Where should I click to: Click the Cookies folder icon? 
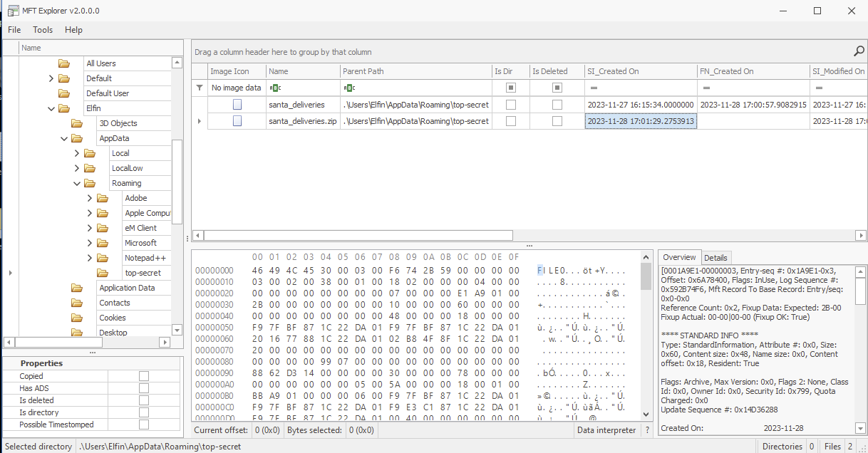click(x=77, y=318)
